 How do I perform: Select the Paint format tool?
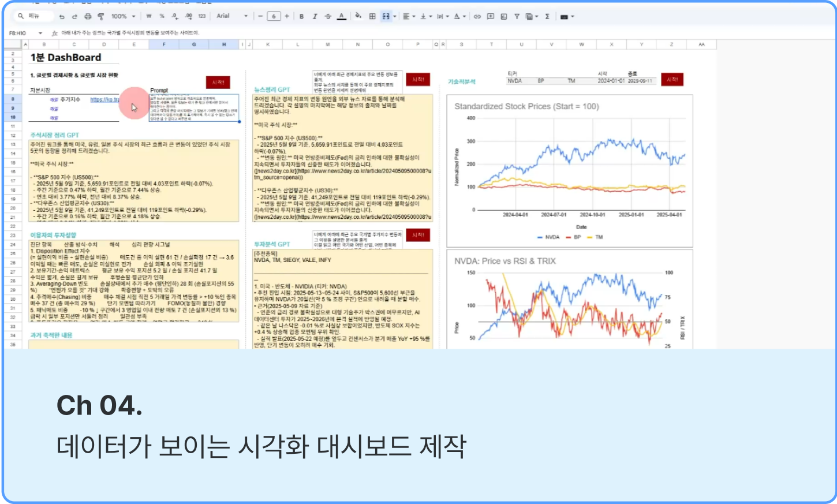[101, 16]
